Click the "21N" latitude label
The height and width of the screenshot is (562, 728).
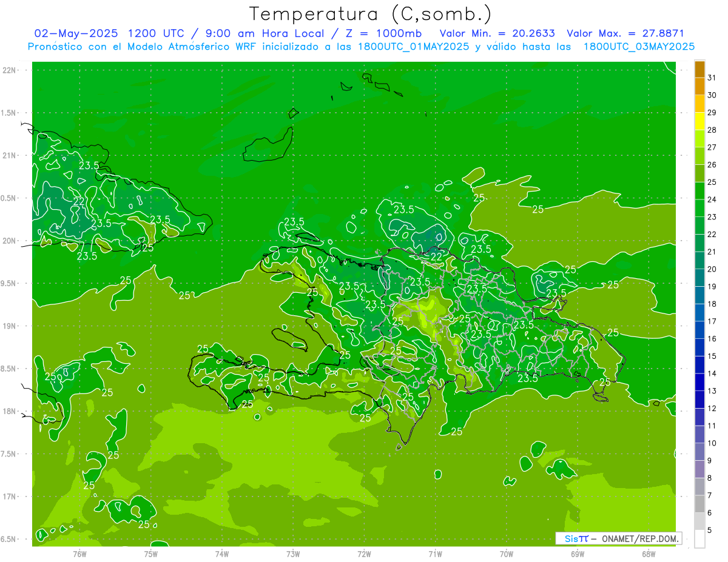9,156
